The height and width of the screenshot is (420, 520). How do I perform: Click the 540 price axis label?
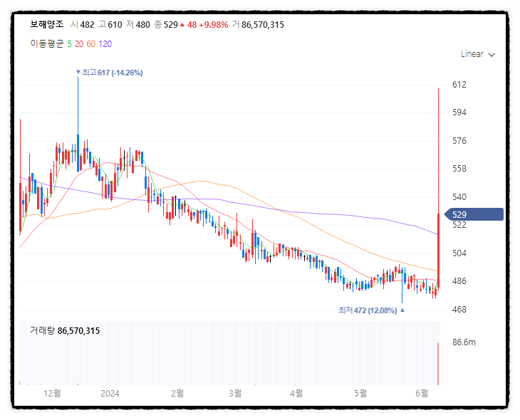(x=459, y=197)
